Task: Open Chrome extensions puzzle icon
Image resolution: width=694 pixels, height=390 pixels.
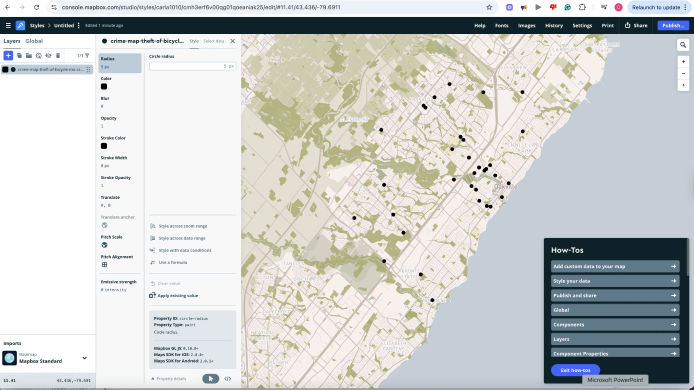Action: coord(582,7)
